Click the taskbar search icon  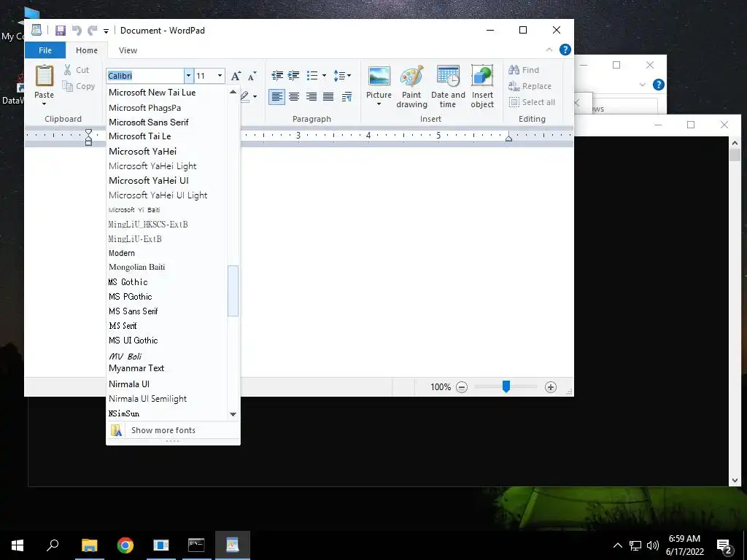(53, 545)
